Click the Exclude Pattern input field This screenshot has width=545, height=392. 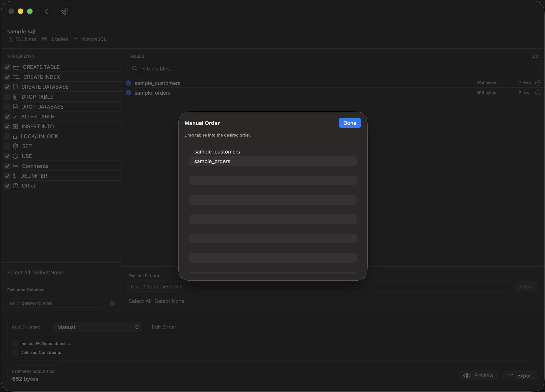coord(320,287)
